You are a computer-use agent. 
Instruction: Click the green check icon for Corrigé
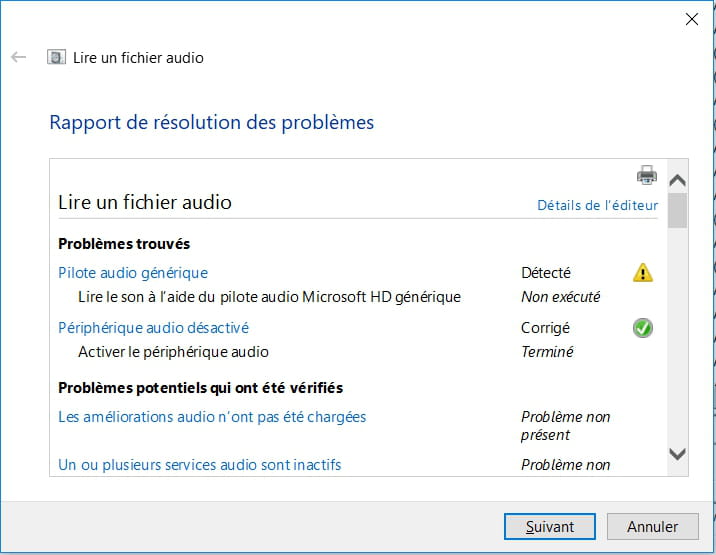642,327
